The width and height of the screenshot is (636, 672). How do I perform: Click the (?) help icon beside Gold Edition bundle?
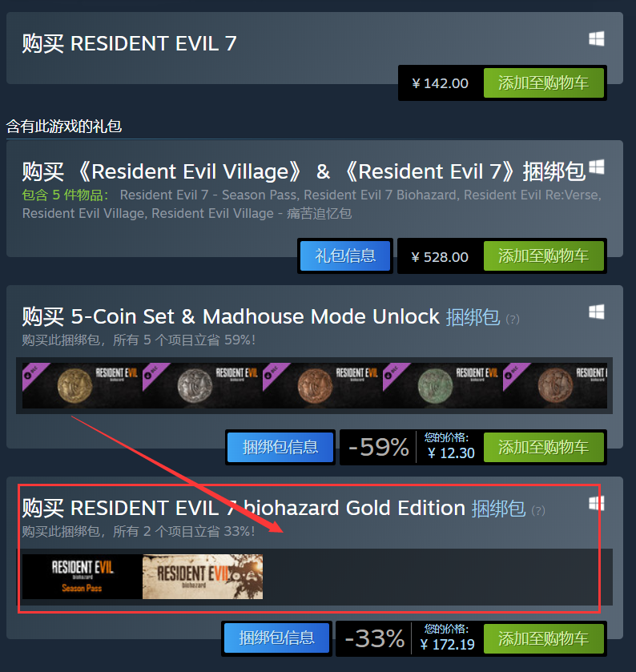coord(538,510)
